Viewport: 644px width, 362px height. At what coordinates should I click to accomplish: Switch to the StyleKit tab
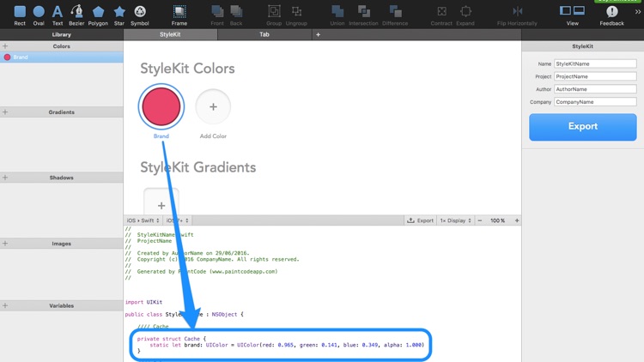pos(170,35)
